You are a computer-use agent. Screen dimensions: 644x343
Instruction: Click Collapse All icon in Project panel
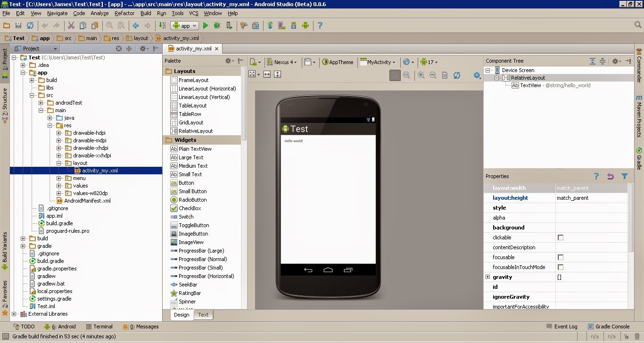click(x=129, y=49)
